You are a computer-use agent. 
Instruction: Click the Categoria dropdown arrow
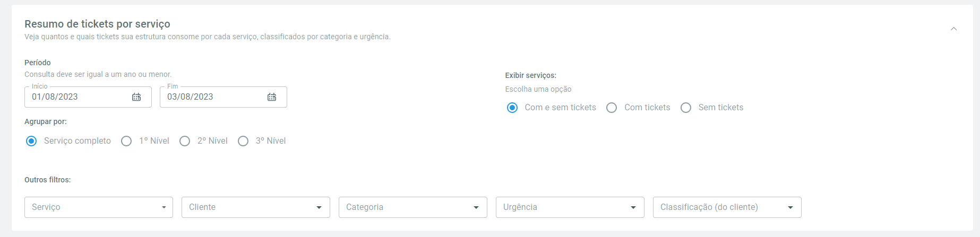(x=476, y=207)
